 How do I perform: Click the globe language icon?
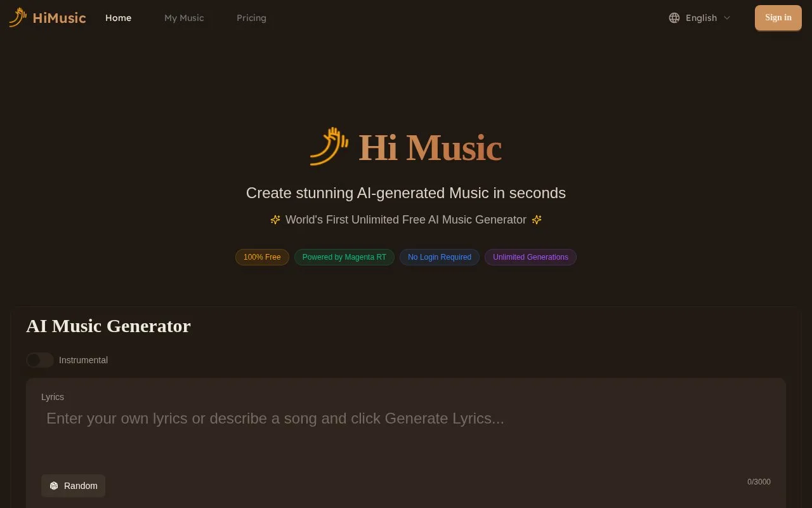click(x=674, y=18)
